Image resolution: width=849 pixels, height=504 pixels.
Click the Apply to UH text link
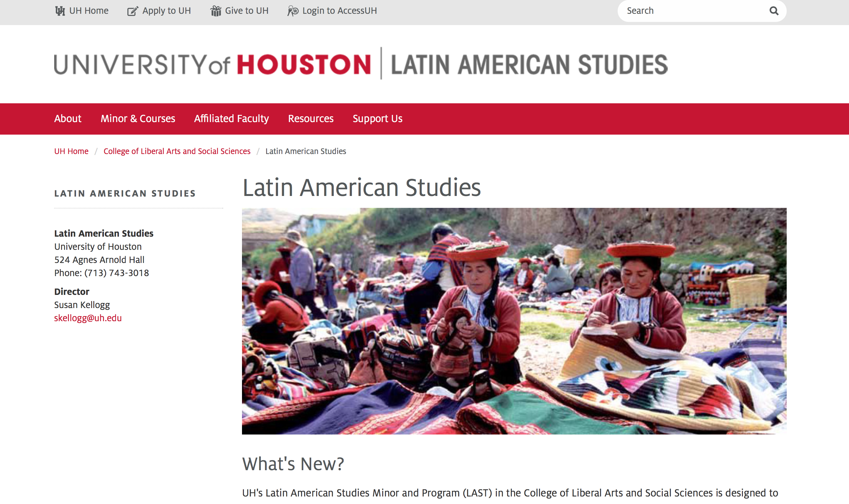coord(167,11)
